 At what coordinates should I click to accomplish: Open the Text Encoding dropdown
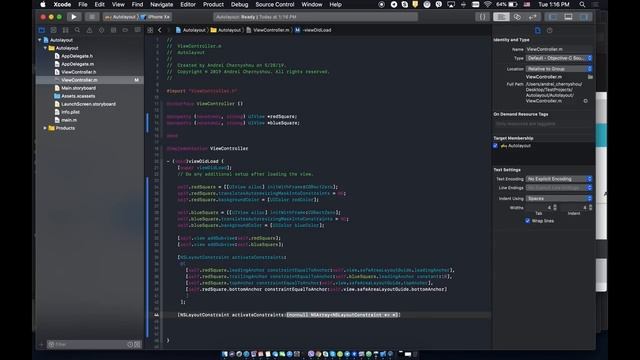[559, 179]
